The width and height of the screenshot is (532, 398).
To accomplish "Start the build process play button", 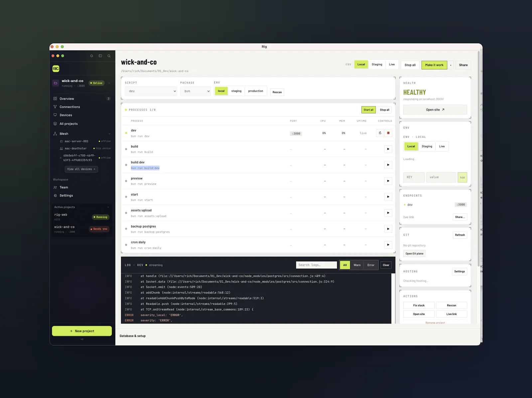I will pyautogui.click(x=388, y=149).
